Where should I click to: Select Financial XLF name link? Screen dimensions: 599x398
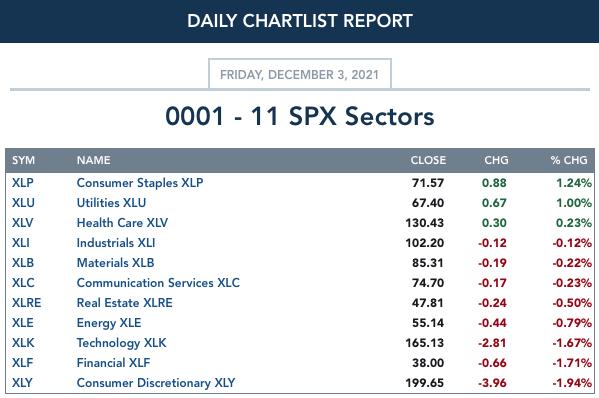[113, 363]
